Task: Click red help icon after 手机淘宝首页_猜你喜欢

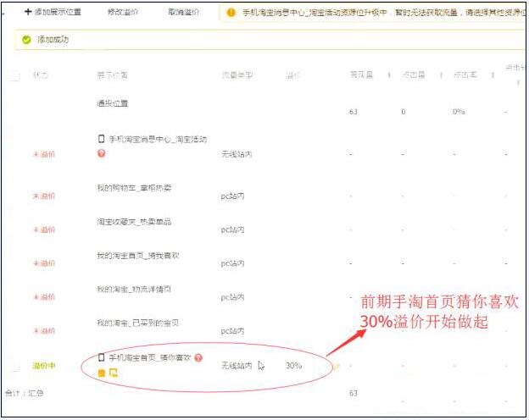Action: coord(198,357)
